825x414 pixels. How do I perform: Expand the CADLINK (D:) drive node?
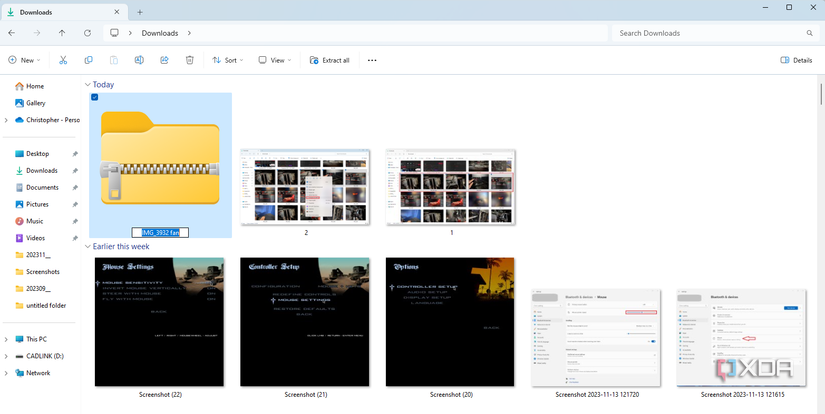tap(6, 356)
